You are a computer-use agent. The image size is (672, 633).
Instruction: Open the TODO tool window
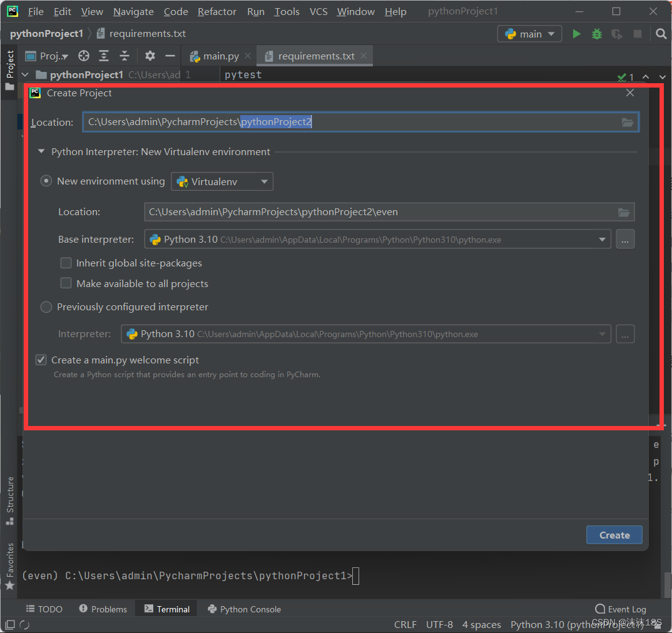[44, 609]
